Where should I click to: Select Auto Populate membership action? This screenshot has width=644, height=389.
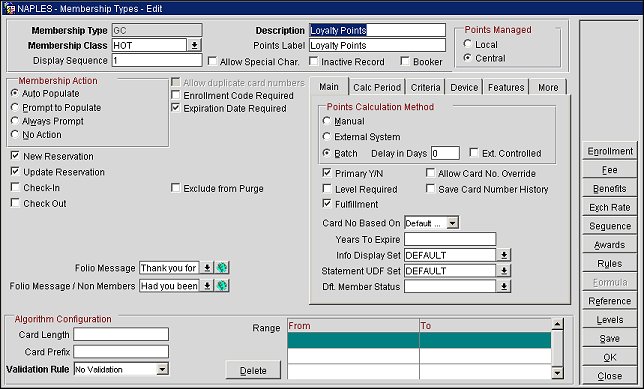pyautogui.click(x=15, y=93)
